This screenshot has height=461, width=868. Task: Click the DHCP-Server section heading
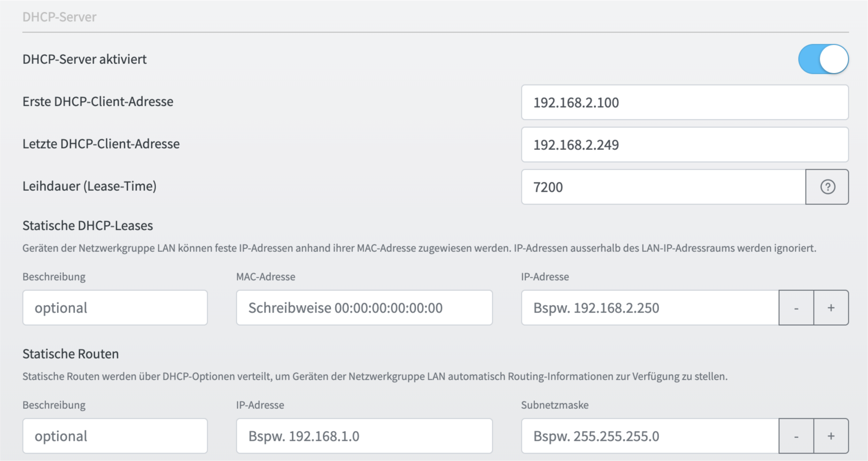click(x=60, y=17)
